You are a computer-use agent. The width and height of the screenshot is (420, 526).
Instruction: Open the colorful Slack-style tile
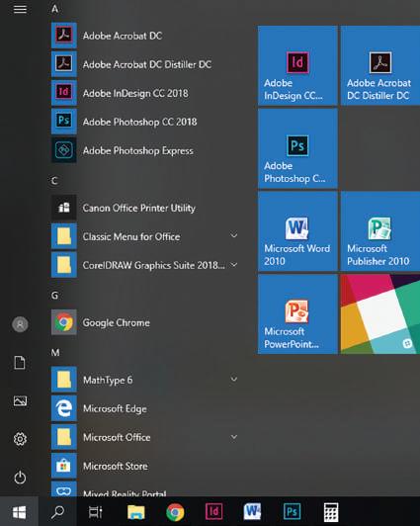(380, 314)
